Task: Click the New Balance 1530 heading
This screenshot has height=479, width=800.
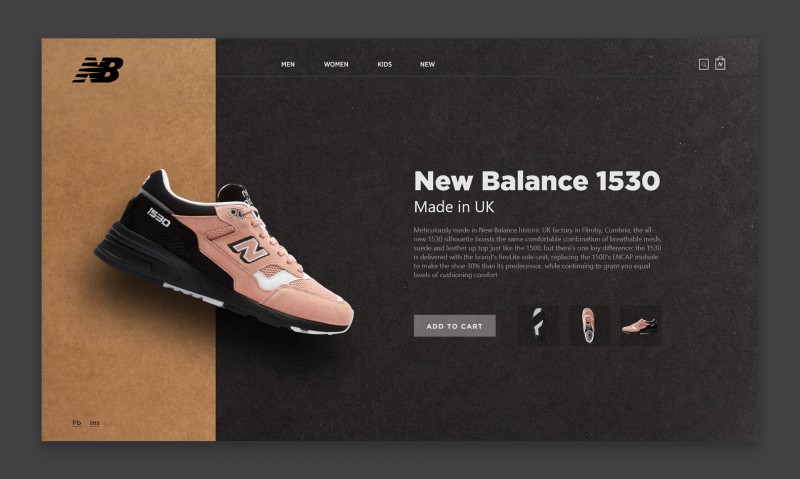Action: click(537, 181)
